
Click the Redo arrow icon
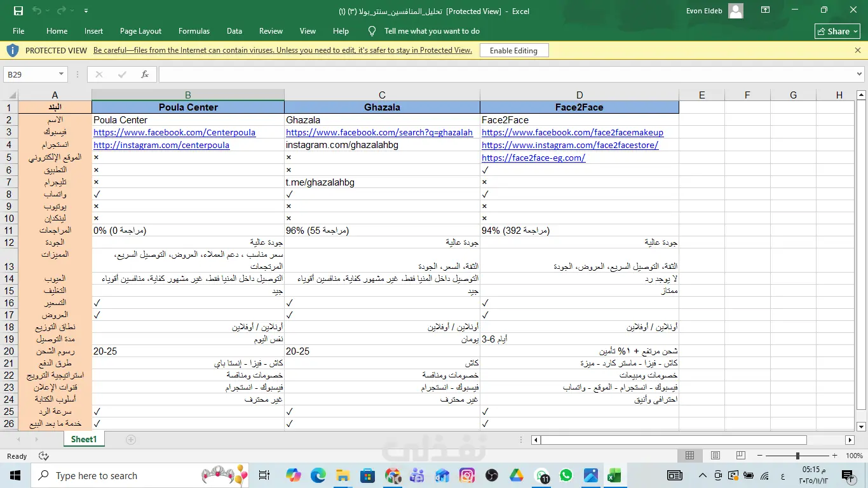(x=62, y=11)
